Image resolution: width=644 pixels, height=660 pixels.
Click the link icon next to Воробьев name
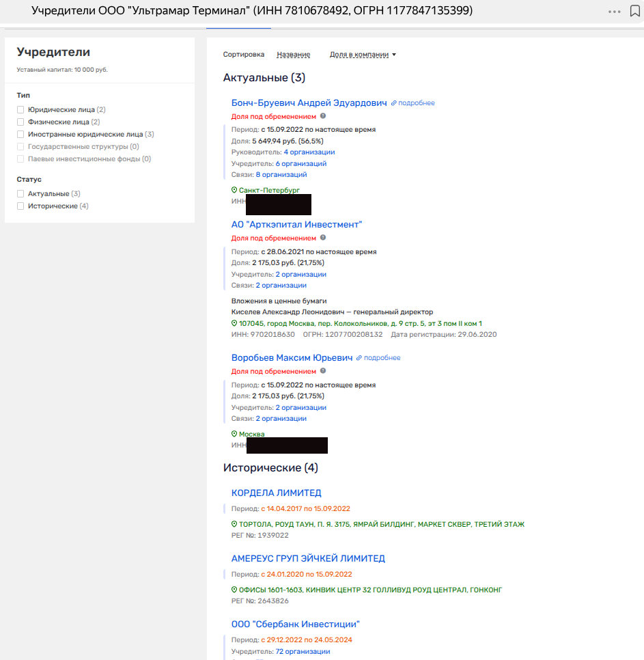tap(359, 358)
